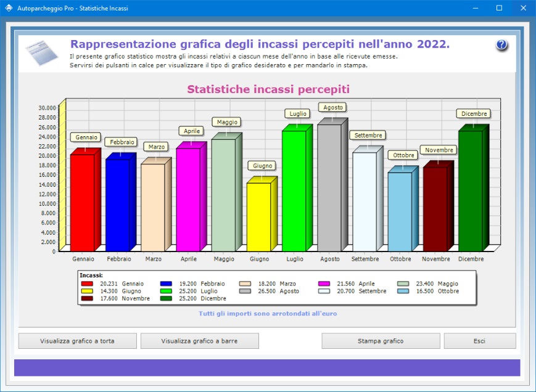Click the Autoparcheggio Pro title bar app icon
The width and height of the screenshot is (536, 392).
[x=9, y=8]
